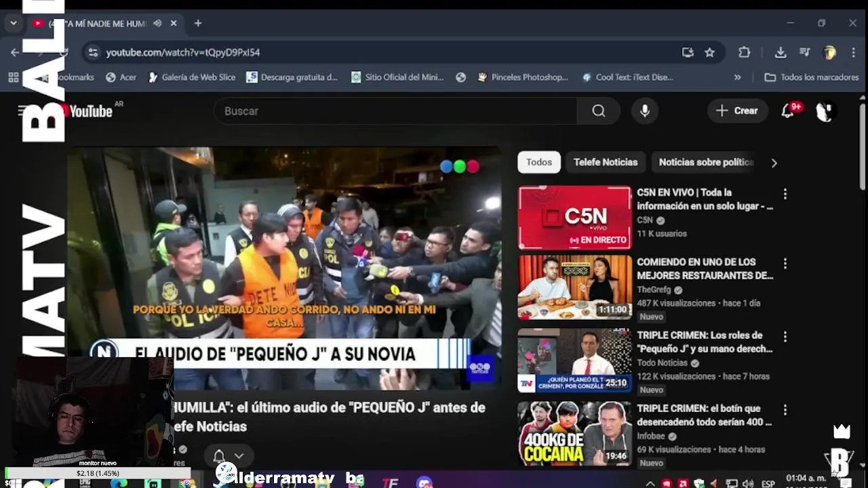The height and width of the screenshot is (488, 868).
Task: Open the Acer bookmark
Action: click(121, 77)
